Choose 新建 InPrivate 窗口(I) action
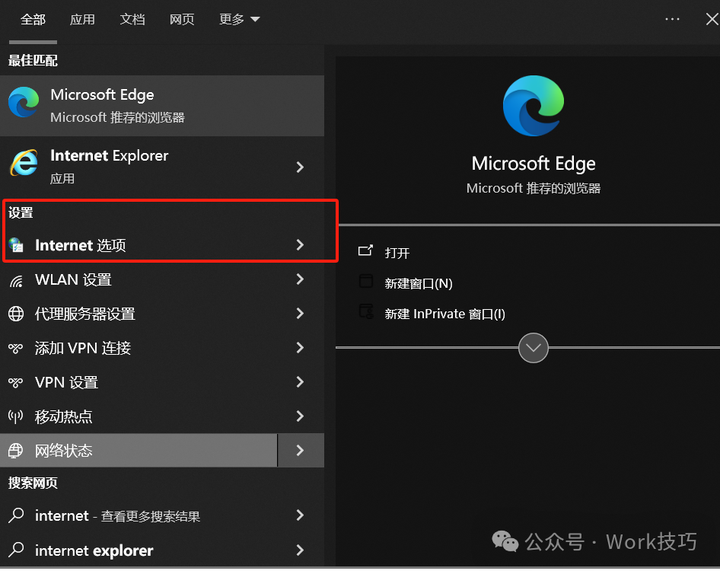The width and height of the screenshot is (720, 571). point(445,314)
